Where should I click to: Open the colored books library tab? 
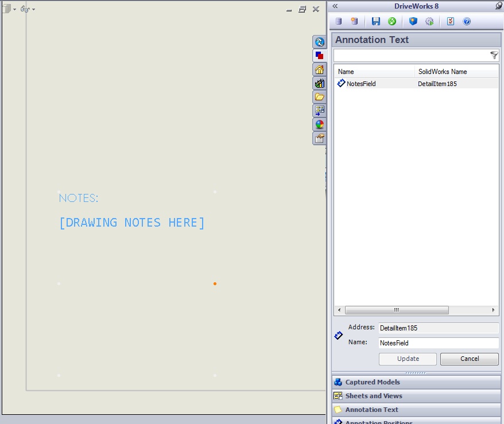click(319, 83)
